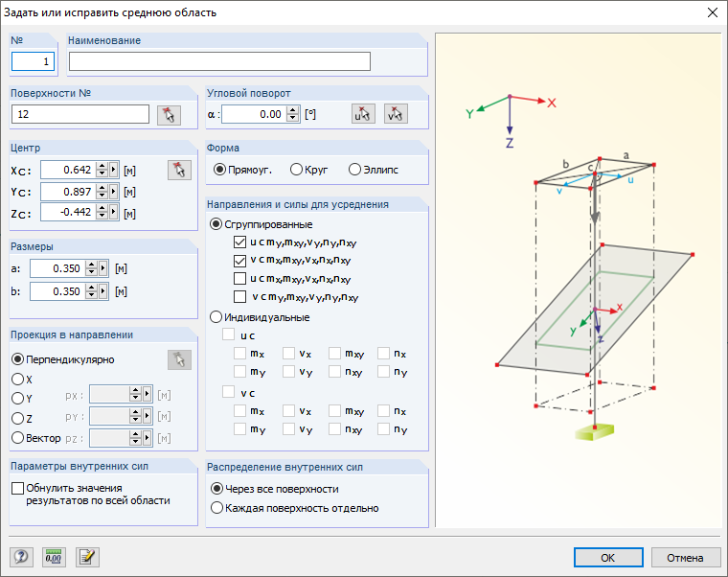Screen dimensions: 728x577
Task: Open the arrow menu beside dimension b
Action: (x=103, y=291)
